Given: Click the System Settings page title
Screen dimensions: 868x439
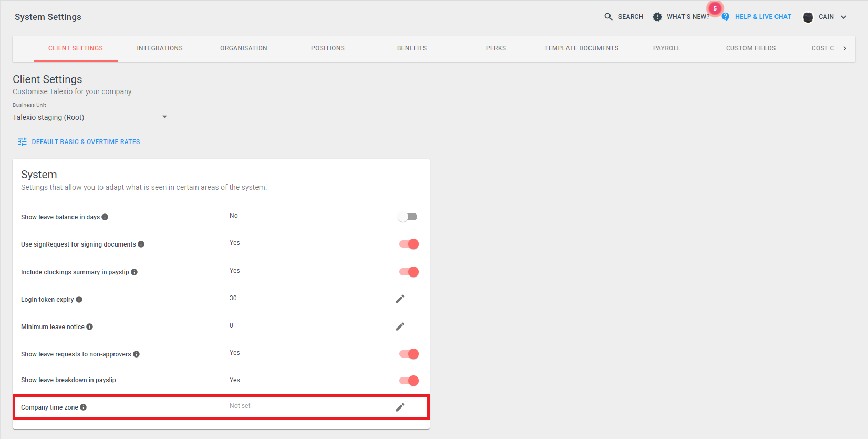Looking at the screenshot, I should click(48, 17).
